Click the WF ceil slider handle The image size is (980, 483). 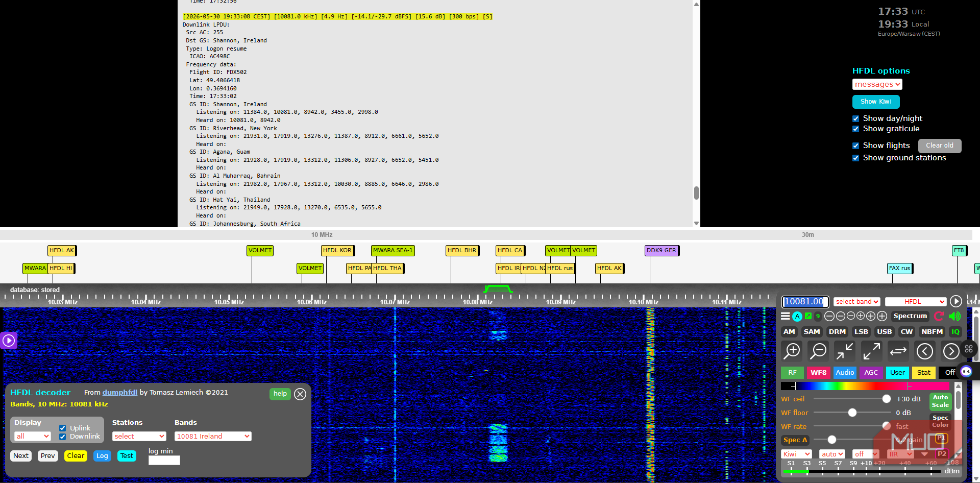[x=886, y=399]
